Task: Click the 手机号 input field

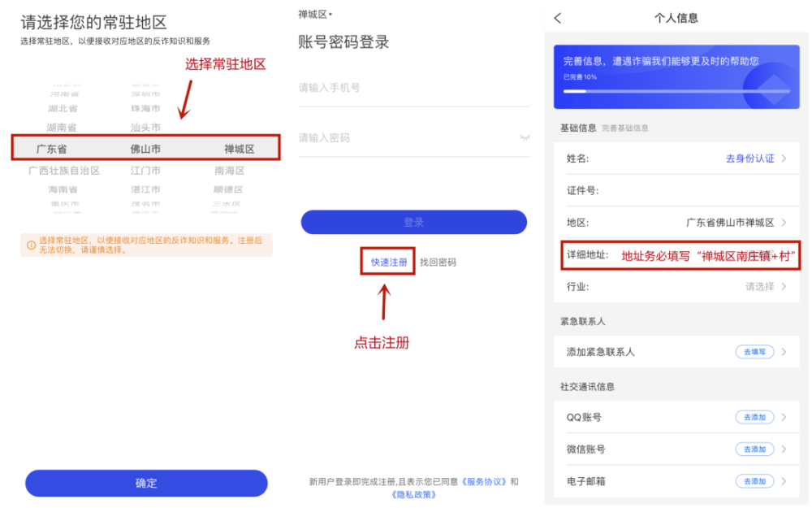Action: (414, 88)
